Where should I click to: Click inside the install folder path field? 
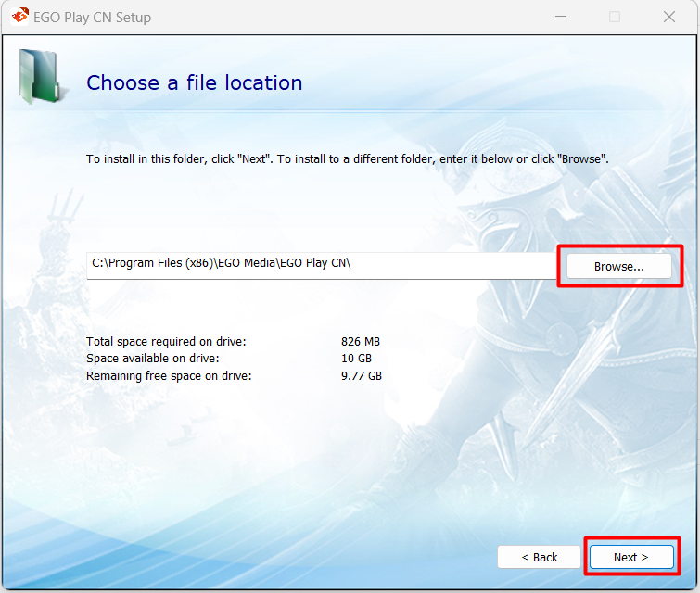click(445, 265)
